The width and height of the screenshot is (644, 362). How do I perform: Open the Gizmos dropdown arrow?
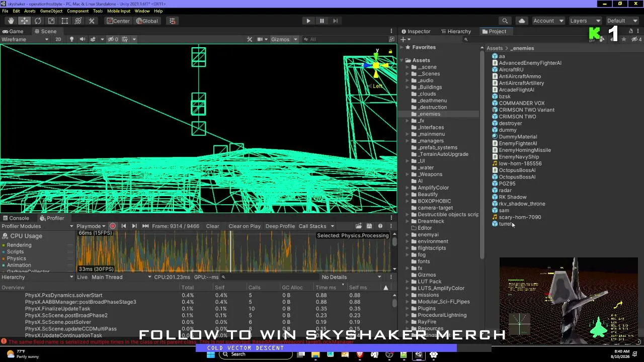click(295, 39)
